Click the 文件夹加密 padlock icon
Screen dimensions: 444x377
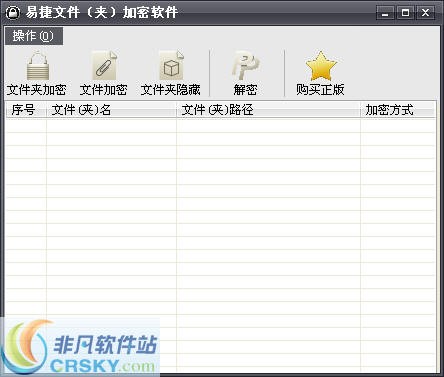coord(37,65)
